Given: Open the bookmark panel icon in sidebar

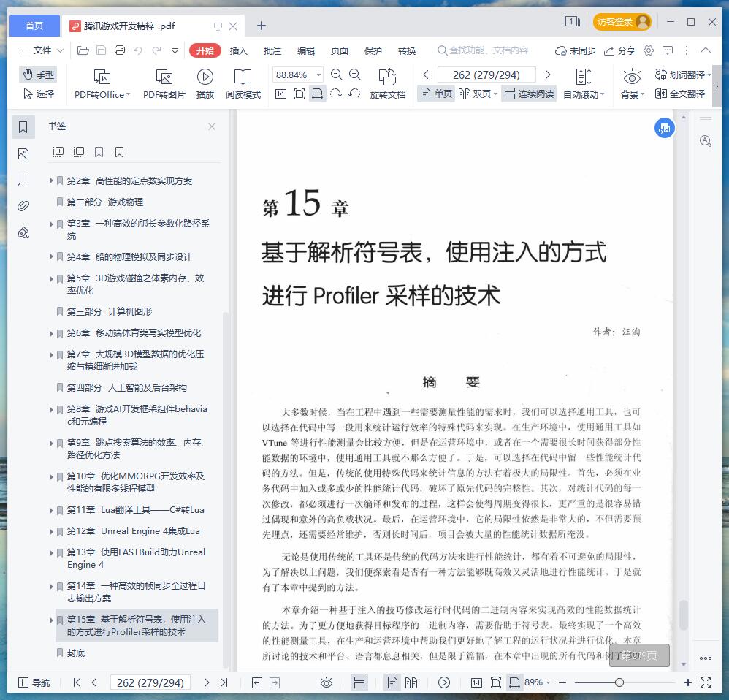Looking at the screenshot, I should pos(23,127).
